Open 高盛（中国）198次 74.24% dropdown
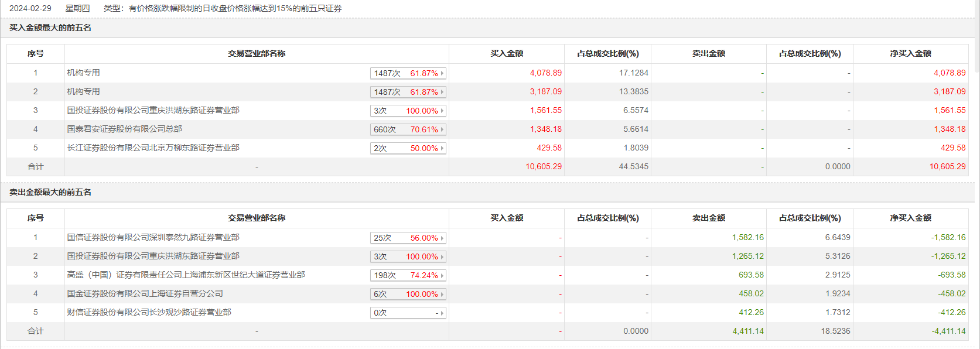 (x=408, y=275)
